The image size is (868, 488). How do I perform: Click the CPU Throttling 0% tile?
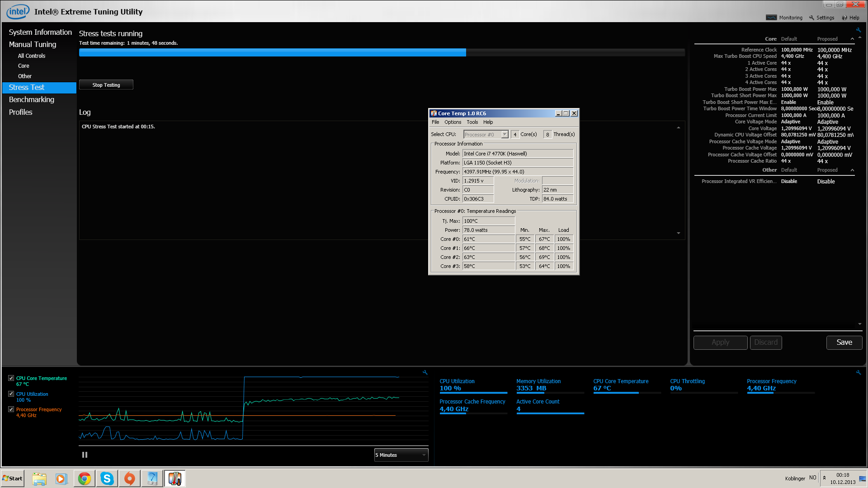[x=704, y=386]
